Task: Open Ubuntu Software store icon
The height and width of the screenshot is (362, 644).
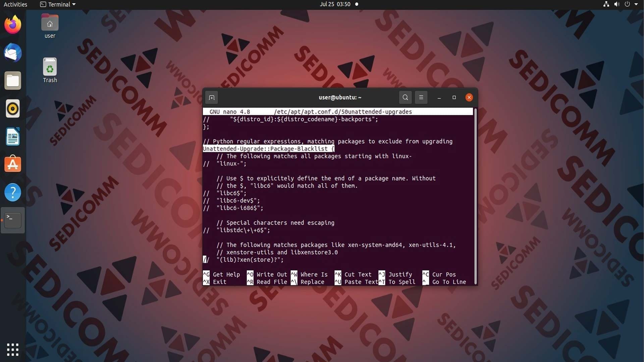Action: [13, 164]
